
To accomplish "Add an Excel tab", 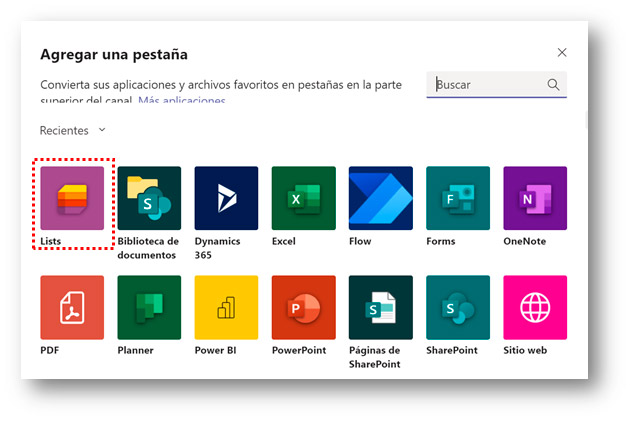I will point(303,198).
